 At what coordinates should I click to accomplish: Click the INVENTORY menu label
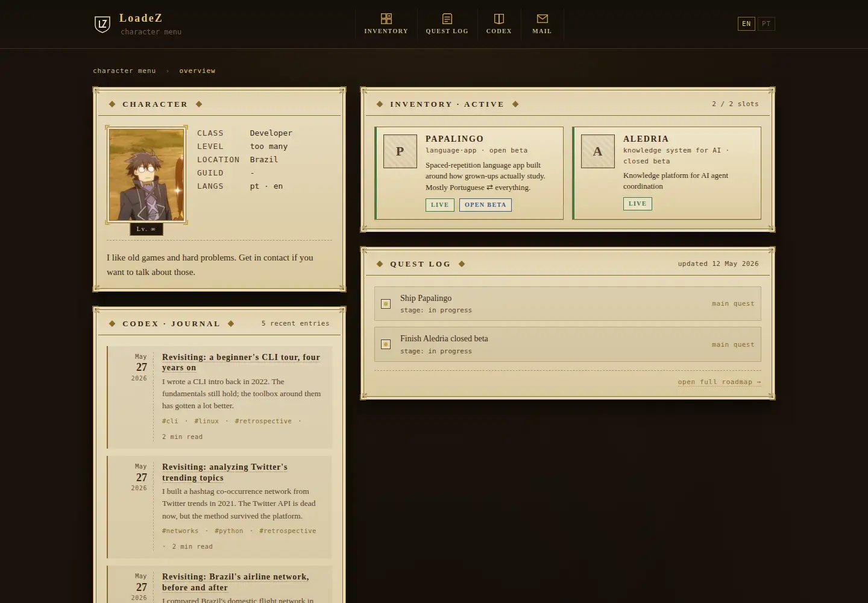386,31
